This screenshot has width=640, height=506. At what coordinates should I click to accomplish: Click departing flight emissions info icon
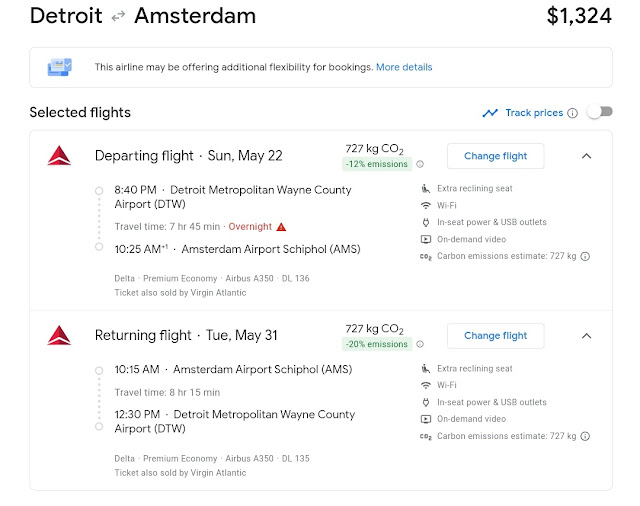pyautogui.click(x=420, y=165)
